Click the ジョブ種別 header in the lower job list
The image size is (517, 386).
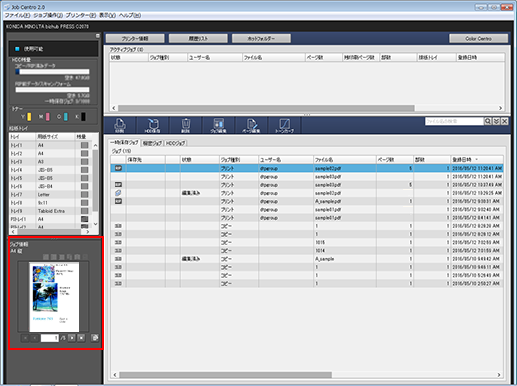239,160
